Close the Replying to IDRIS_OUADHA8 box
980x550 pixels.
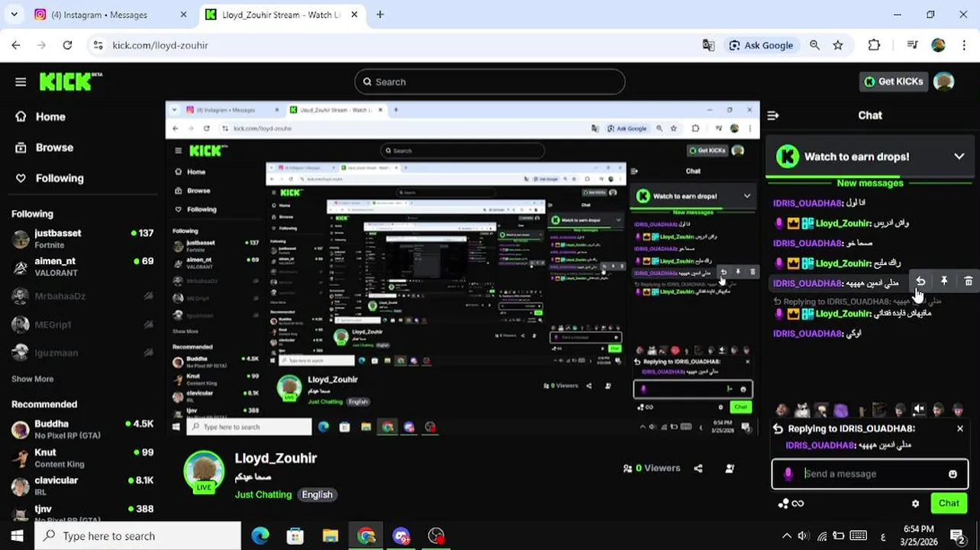(x=960, y=429)
